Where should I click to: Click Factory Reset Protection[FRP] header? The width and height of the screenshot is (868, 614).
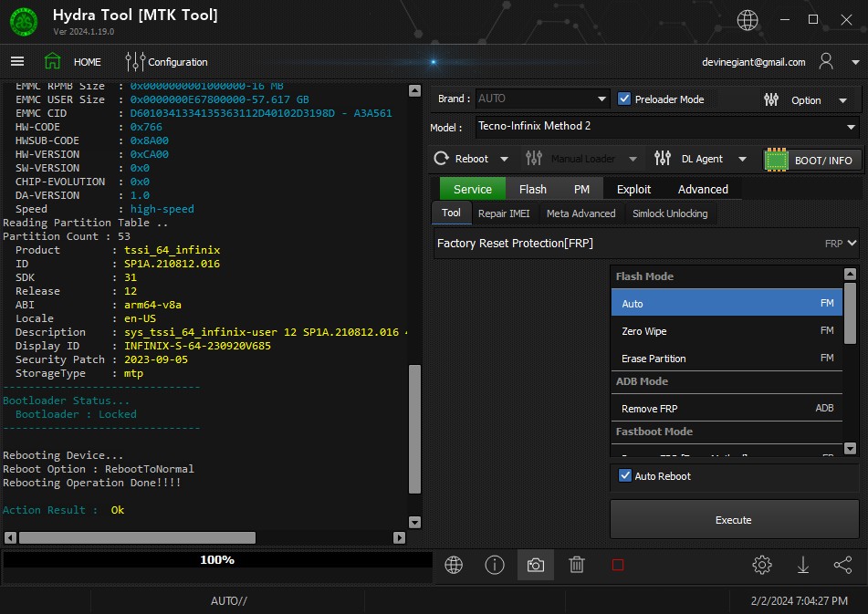(515, 244)
